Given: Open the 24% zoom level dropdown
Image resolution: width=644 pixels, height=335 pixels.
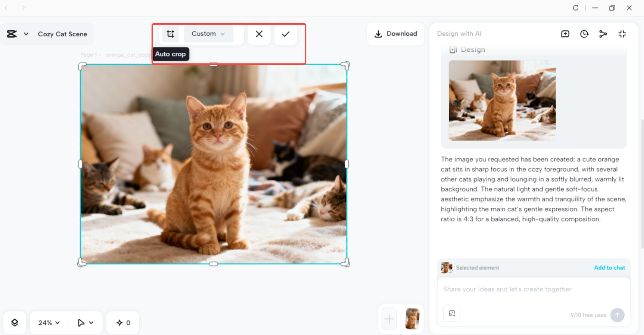Looking at the screenshot, I should pyautogui.click(x=48, y=323).
